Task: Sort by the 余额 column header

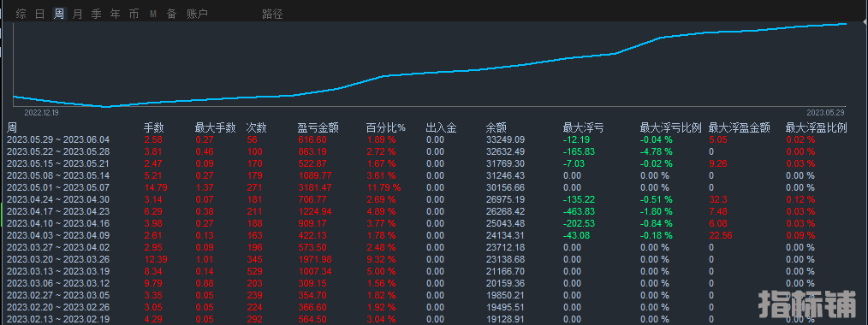Action: coord(496,127)
